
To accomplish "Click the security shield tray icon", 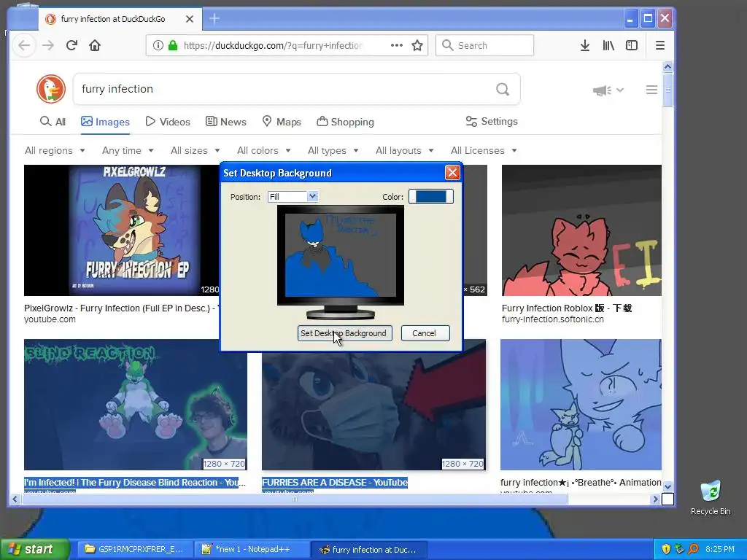I will pyautogui.click(x=666, y=549).
